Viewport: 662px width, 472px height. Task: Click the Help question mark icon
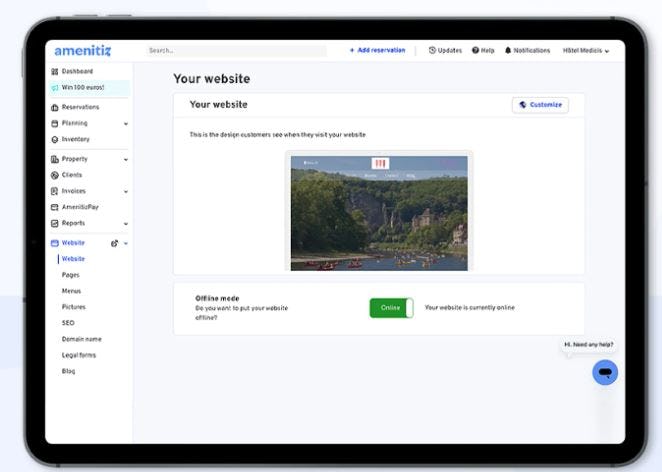(x=475, y=50)
